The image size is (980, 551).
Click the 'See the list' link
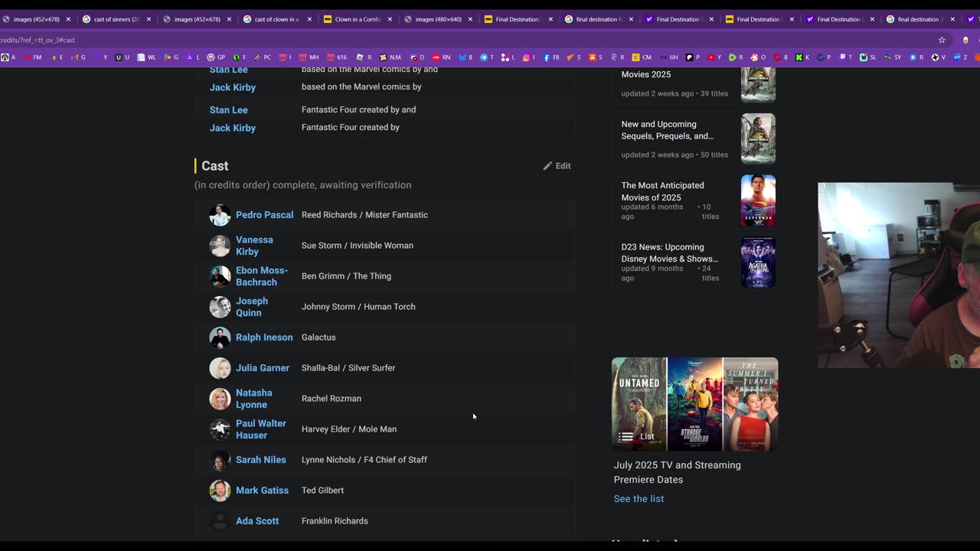(639, 499)
